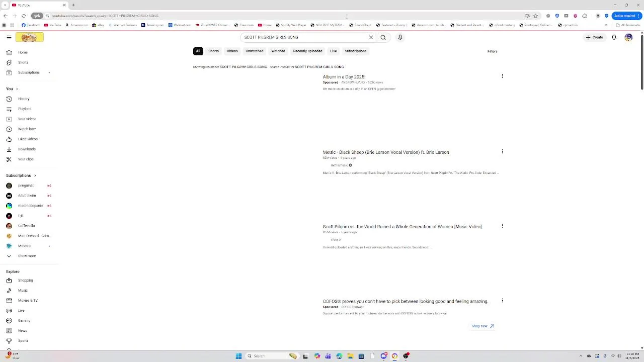Start voice search with the microphone
Image resolution: width=644 pixels, height=362 pixels.
tap(400, 37)
